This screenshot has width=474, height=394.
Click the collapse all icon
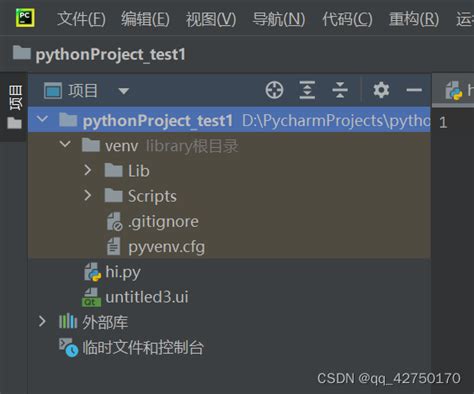(340, 90)
